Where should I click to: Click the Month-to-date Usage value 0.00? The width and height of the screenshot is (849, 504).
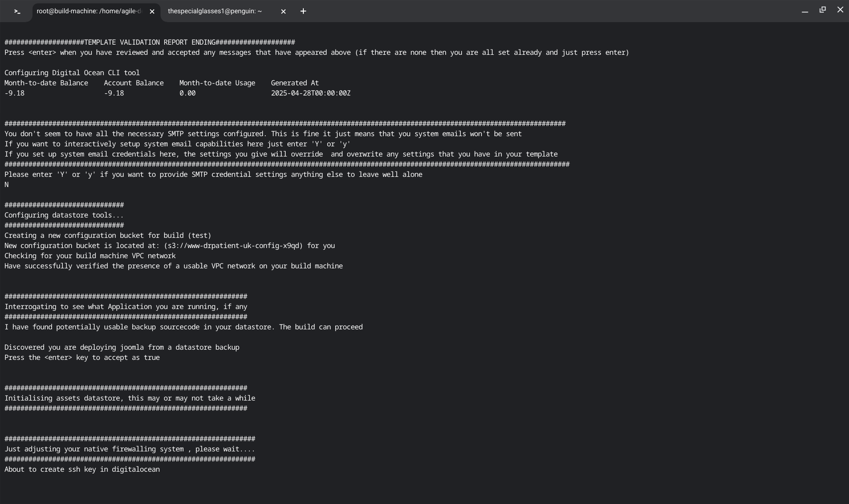tap(187, 93)
